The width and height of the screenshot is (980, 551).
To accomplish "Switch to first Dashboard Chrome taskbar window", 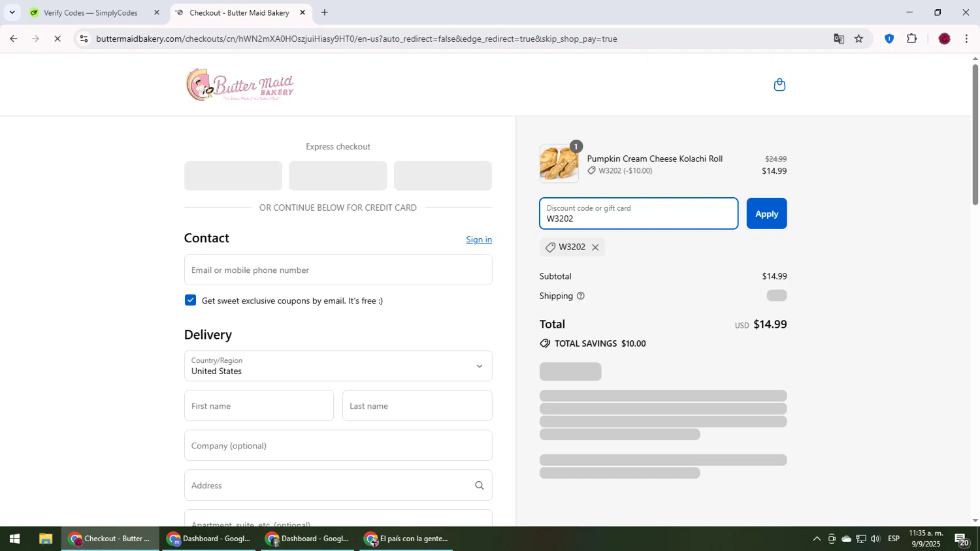I will pyautogui.click(x=209, y=539).
